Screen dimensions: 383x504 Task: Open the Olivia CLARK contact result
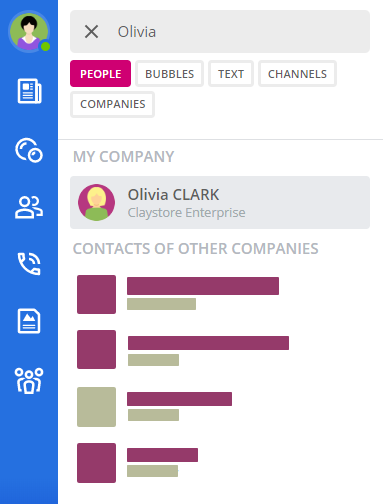(x=220, y=203)
